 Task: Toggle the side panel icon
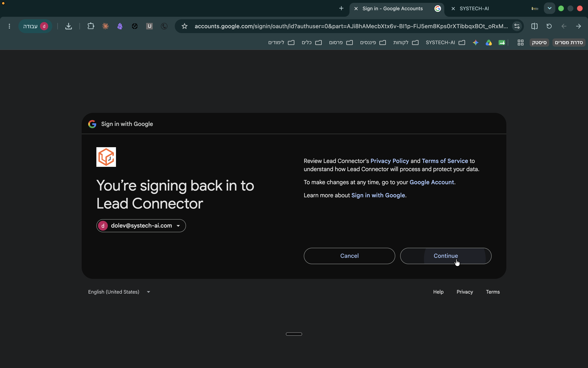[534, 26]
